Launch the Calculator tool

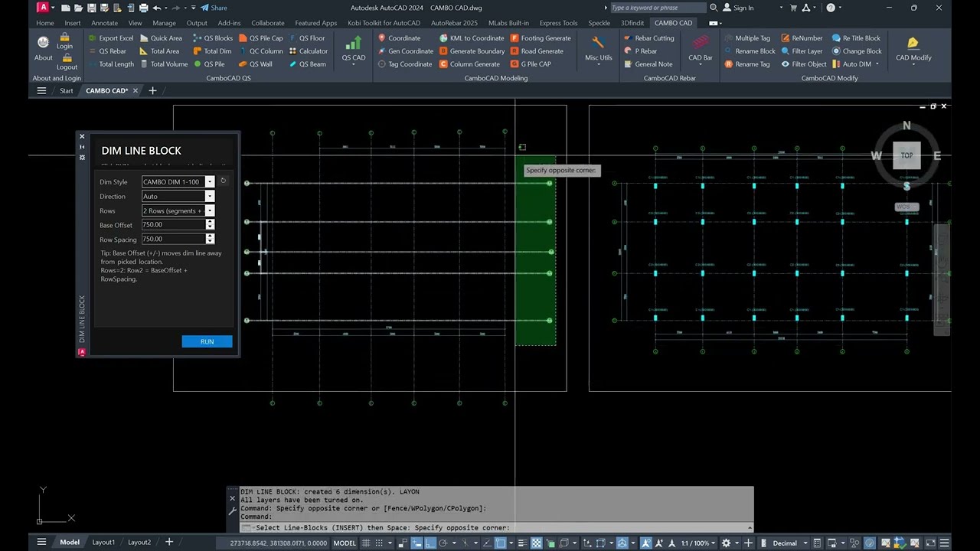click(308, 51)
